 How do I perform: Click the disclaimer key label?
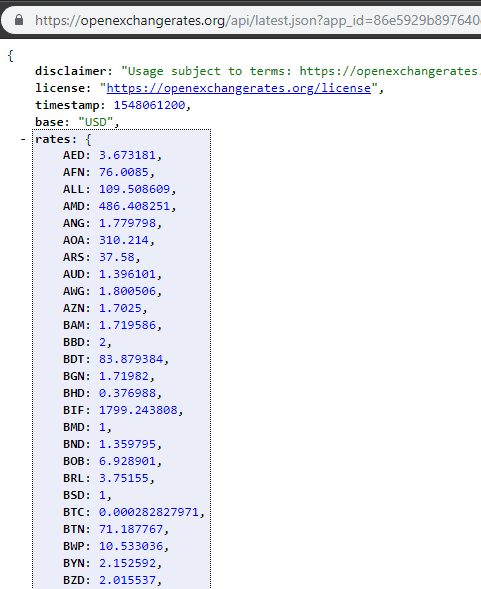pos(71,71)
